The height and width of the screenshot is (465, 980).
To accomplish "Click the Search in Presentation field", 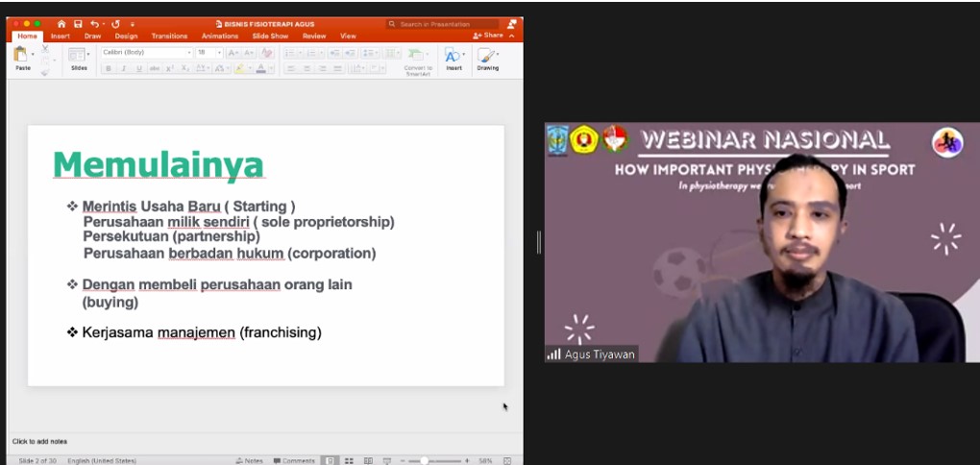I will 442,24.
